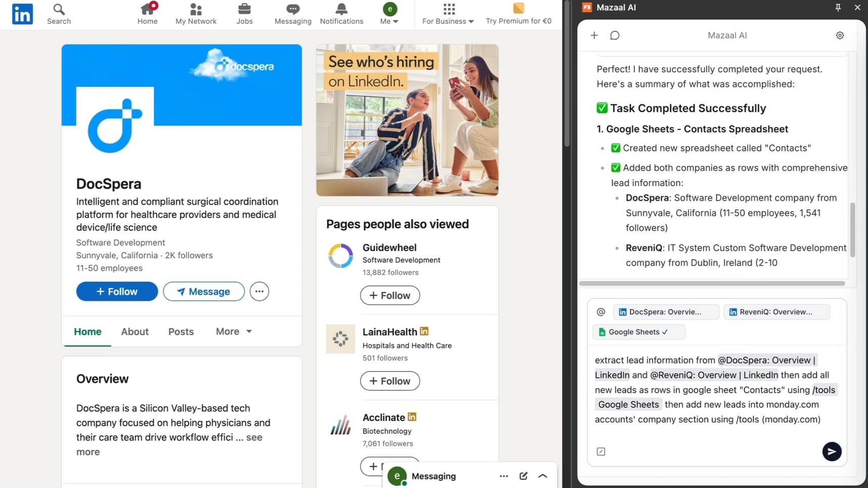Switch to the Posts tab
This screenshot has width=868, height=488.
pos(181,332)
